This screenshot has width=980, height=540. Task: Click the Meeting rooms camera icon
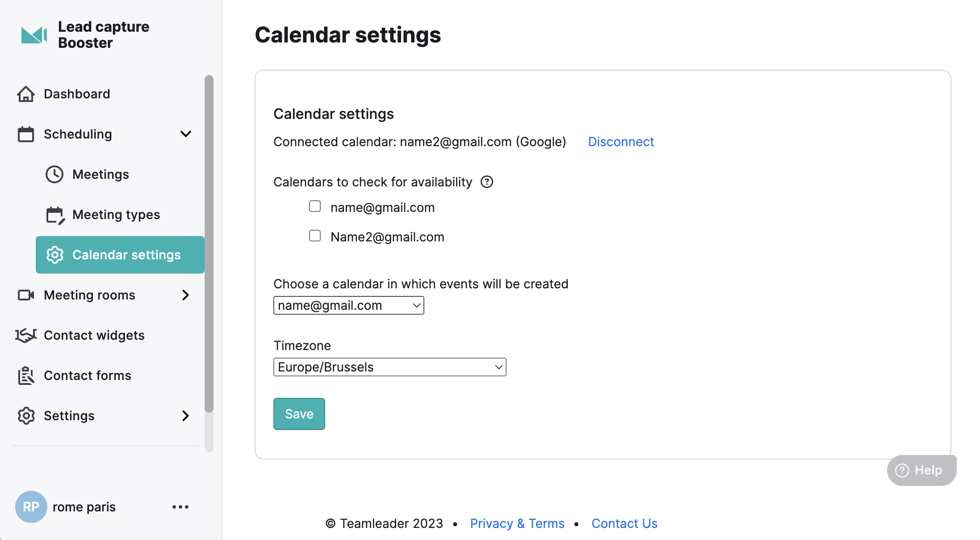point(26,295)
